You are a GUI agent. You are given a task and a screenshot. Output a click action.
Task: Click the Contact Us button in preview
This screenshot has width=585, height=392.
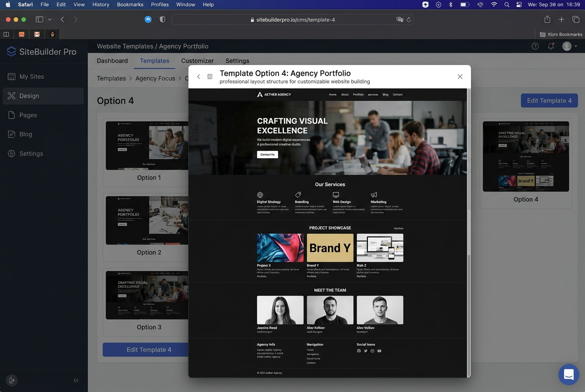point(268,154)
